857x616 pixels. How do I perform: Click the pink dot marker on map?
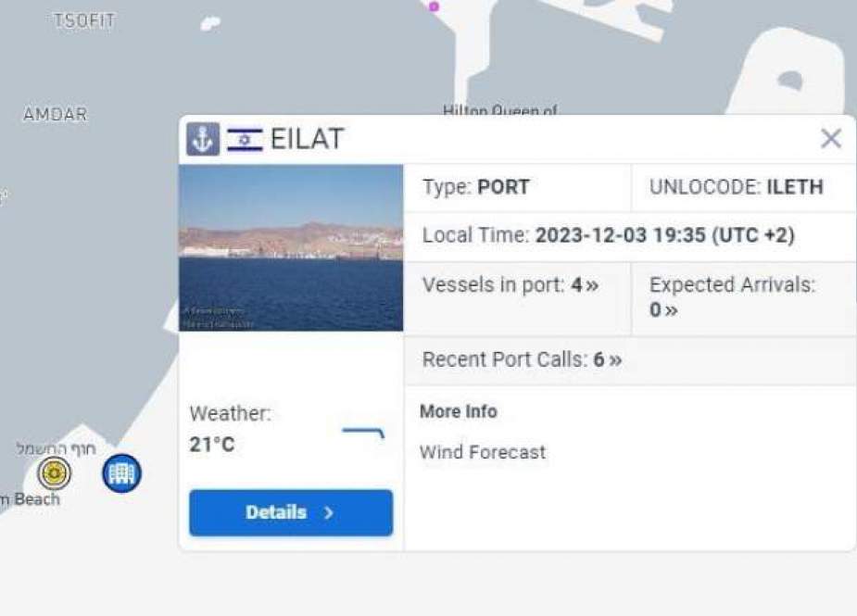(434, 6)
